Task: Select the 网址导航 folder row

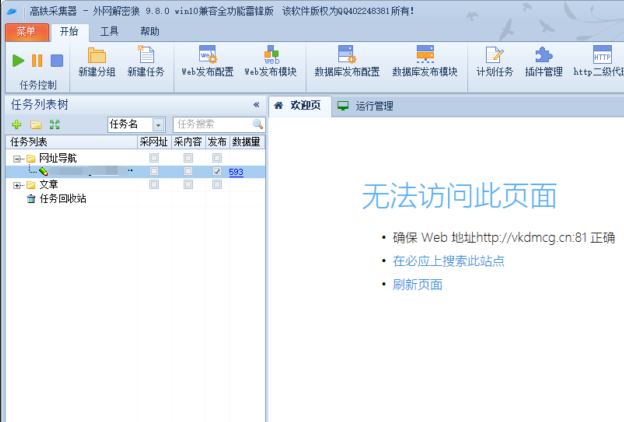Action: tap(135, 158)
